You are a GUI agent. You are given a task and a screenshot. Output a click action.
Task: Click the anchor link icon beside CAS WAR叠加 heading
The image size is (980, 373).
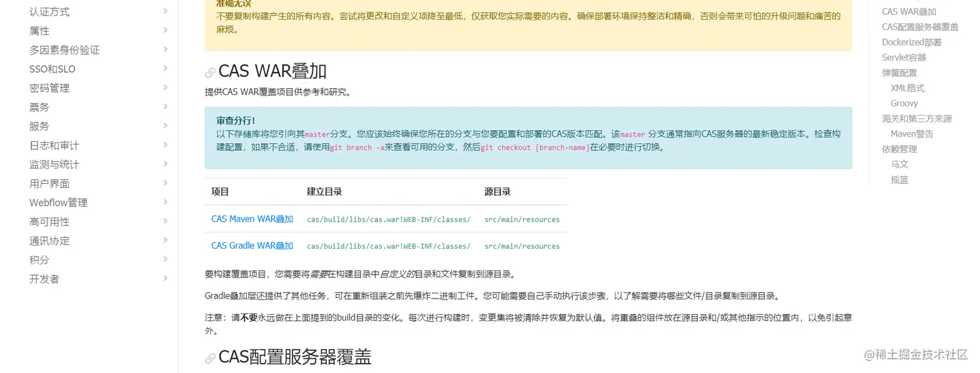tap(210, 73)
